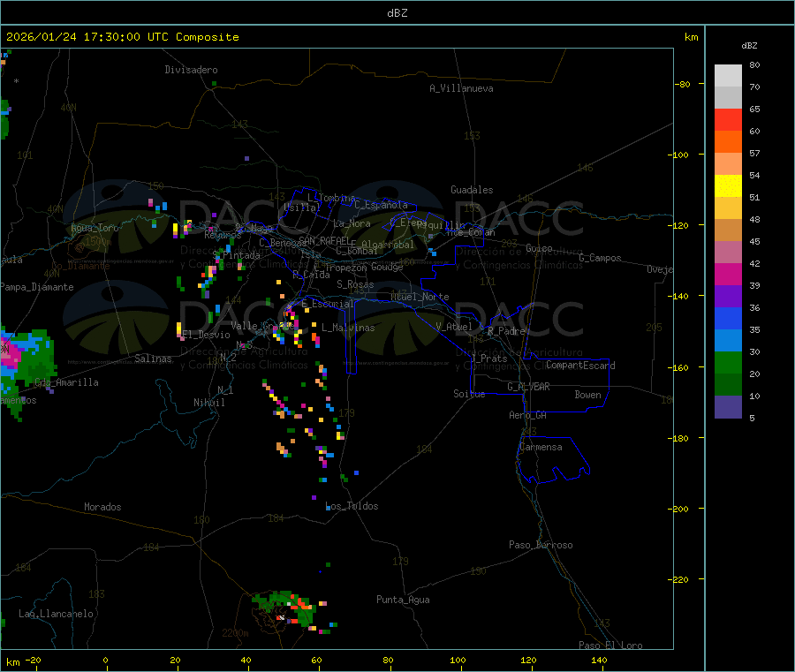Click the 'Soitue' map label

click(469, 394)
